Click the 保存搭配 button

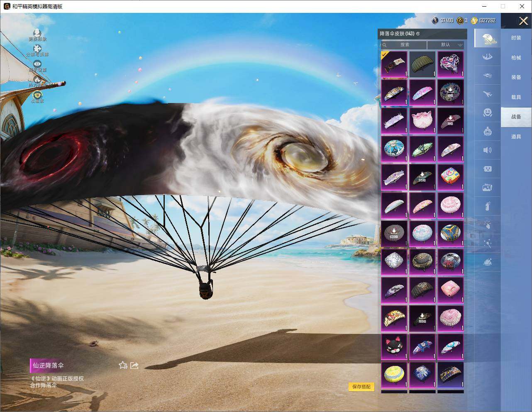click(x=361, y=387)
